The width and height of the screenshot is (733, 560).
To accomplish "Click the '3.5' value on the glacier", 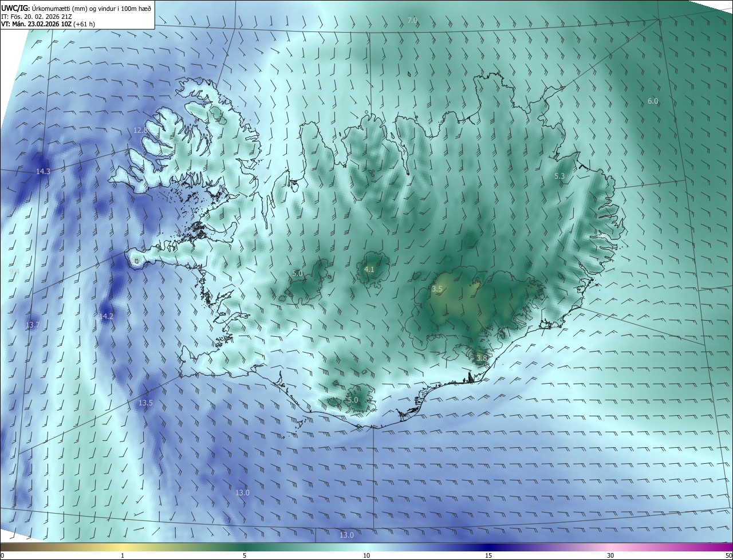I will pyautogui.click(x=437, y=289).
